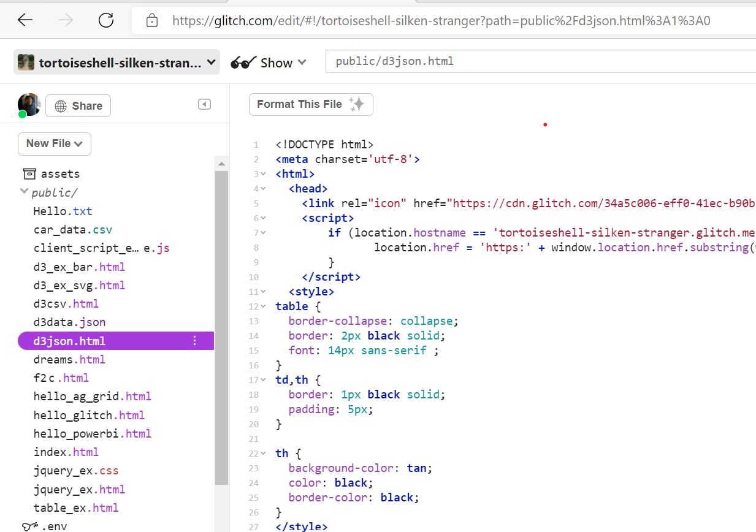Click the project avatar thumbnail
Image resolution: width=756 pixels, height=532 pixels.
click(x=26, y=63)
